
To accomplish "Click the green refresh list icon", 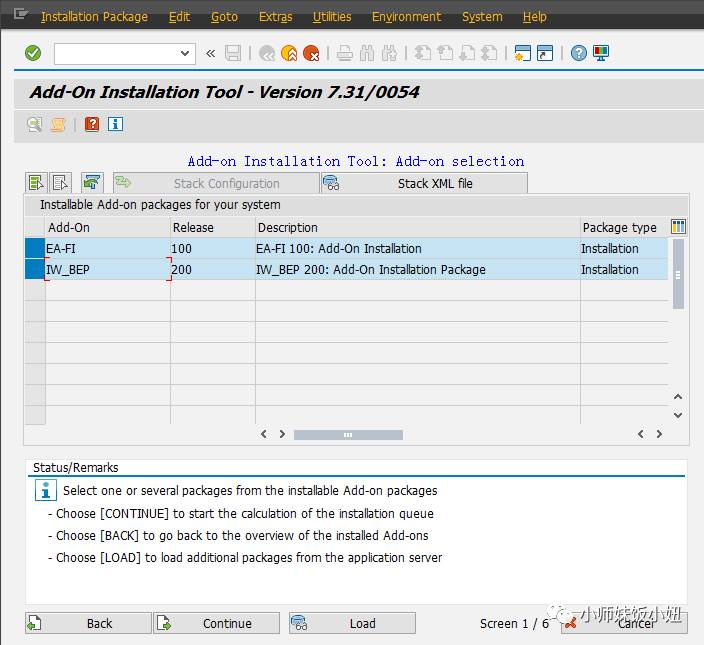I will coord(92,183).
